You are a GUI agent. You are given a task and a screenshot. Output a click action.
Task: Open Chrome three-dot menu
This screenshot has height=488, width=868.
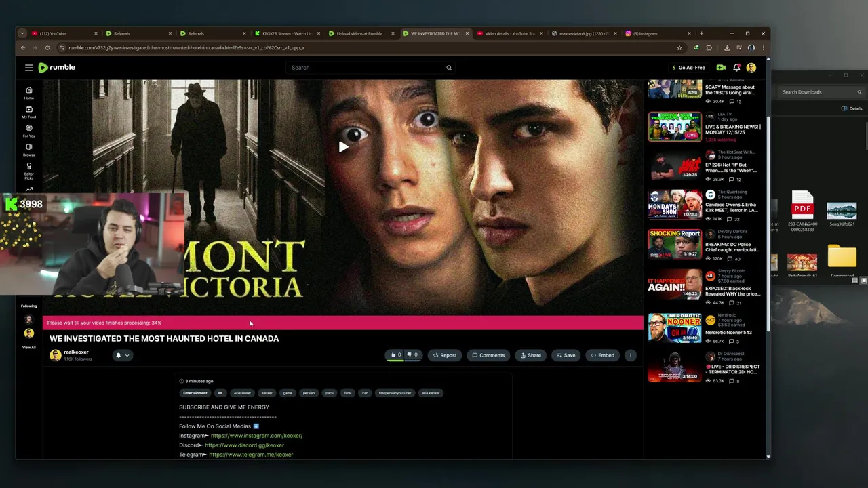[x=764, y=48]
